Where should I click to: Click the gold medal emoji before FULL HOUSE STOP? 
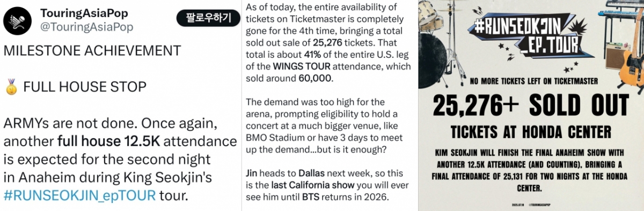click(11, 86)
